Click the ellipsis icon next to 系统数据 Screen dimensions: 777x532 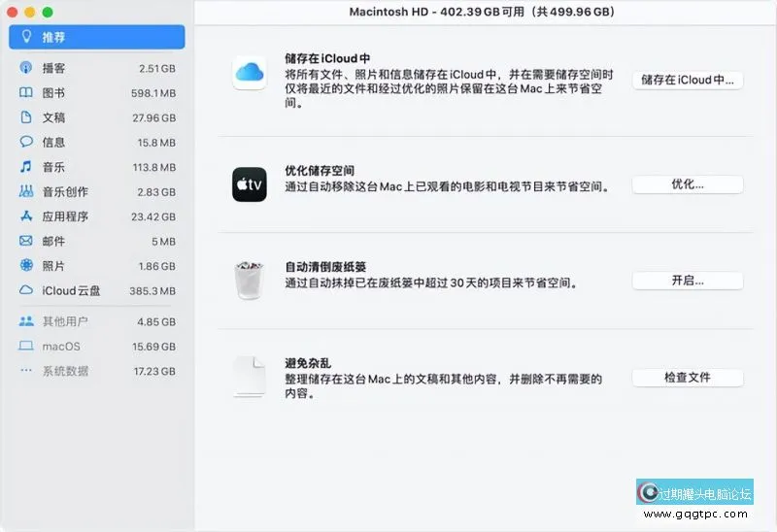click(x=26, y=370)
